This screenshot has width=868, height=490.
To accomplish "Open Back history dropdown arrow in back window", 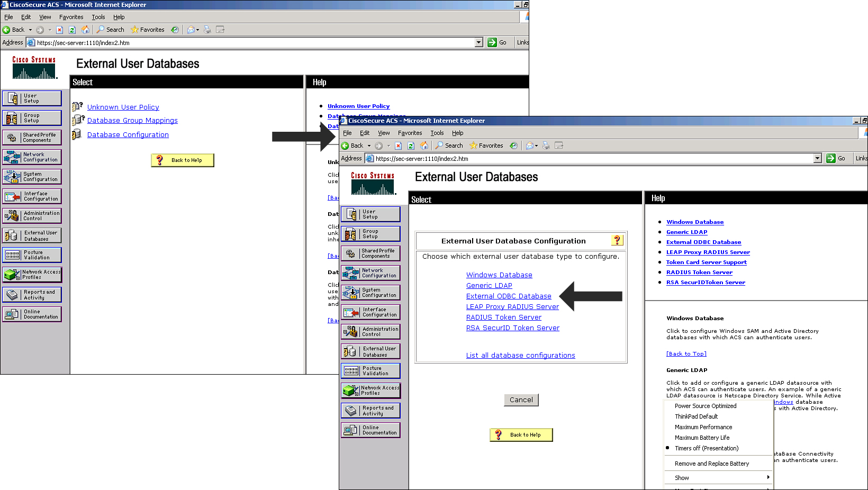I will 30,30.
